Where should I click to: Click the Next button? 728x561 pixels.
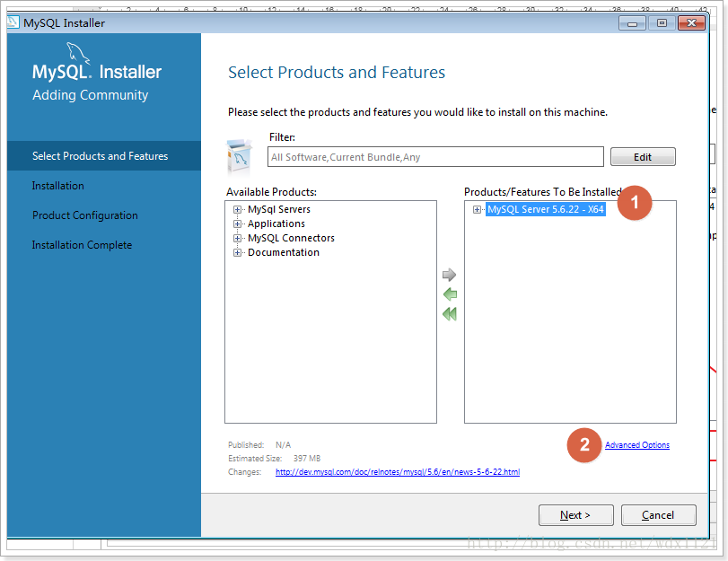click(575, 515)
